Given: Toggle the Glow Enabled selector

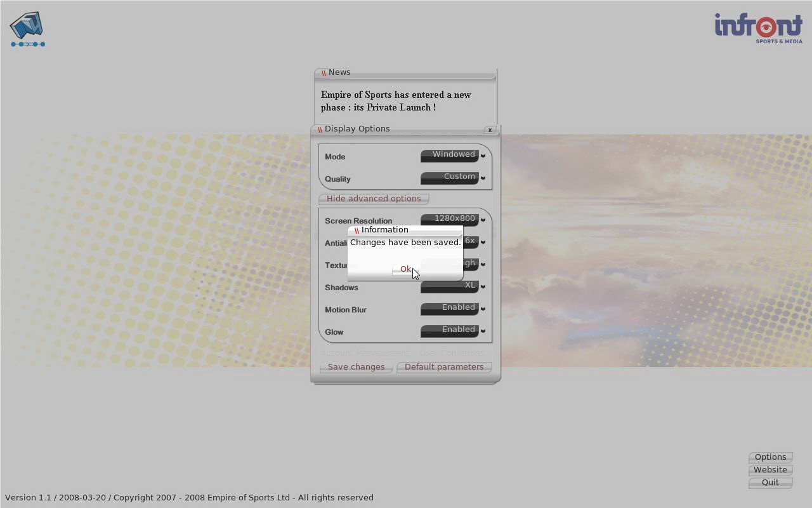Looking at the screenshot, I should (452, 331).
